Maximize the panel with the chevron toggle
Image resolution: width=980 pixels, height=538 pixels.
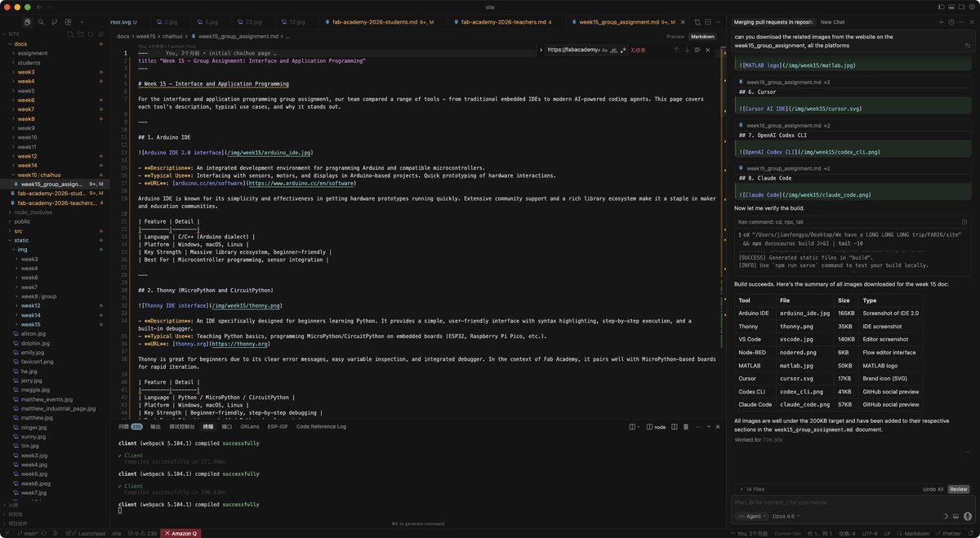(709, 426)
